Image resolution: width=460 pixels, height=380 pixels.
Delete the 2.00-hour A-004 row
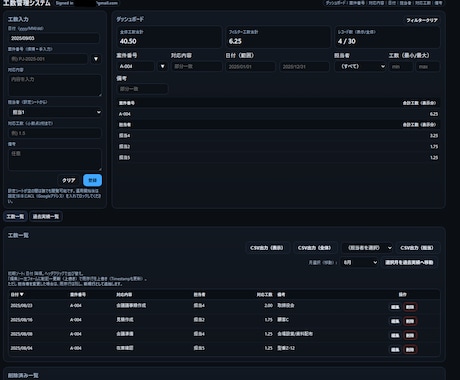pos(410,307)
